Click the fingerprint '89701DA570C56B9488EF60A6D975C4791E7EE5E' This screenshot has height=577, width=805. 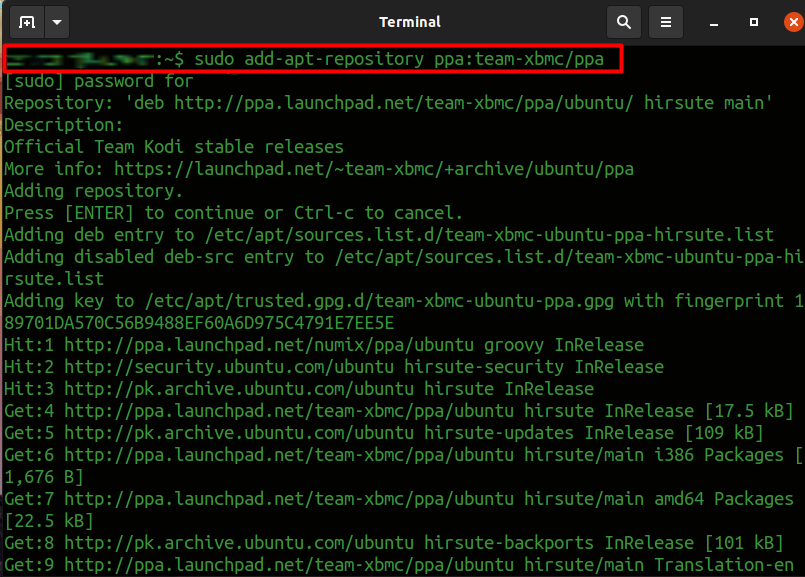tap(199, 323)
